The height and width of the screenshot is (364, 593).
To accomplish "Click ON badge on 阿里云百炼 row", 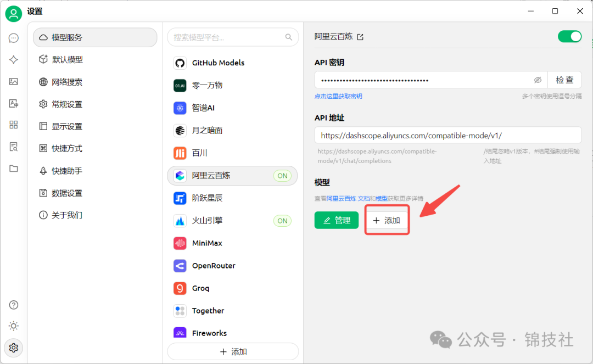I will tap(283, 176).
